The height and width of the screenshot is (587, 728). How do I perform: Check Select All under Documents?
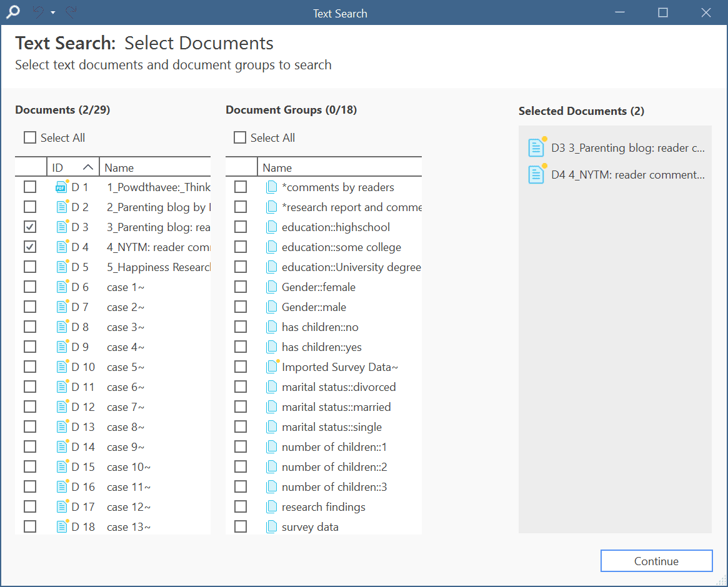(x=30, y=137)
